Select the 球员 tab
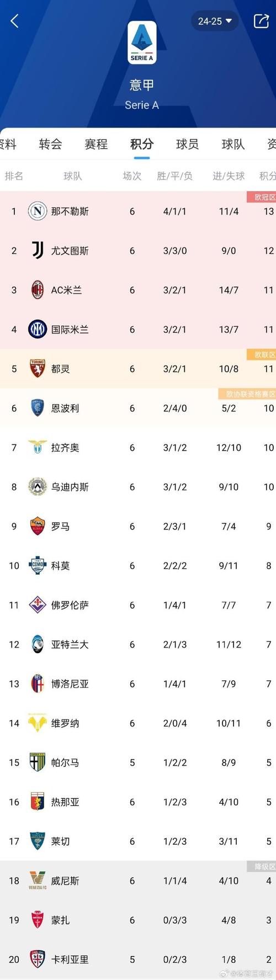This screenshot has width=276, height=980. coord(188,144)
